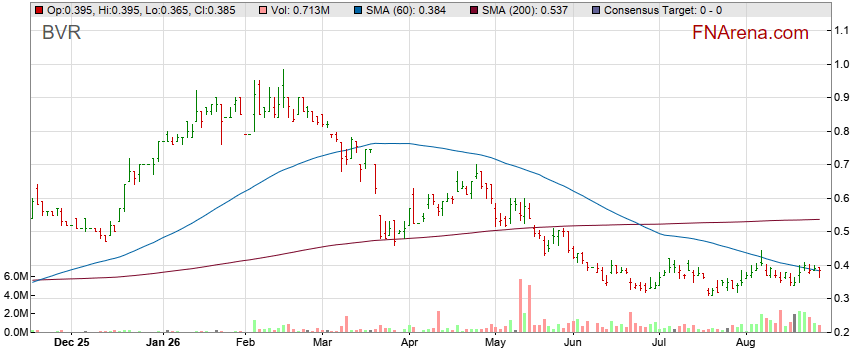This screenshot has height=363, width=859.
Task: Click the 0.4 price axis label
Action: coord(842,266)
